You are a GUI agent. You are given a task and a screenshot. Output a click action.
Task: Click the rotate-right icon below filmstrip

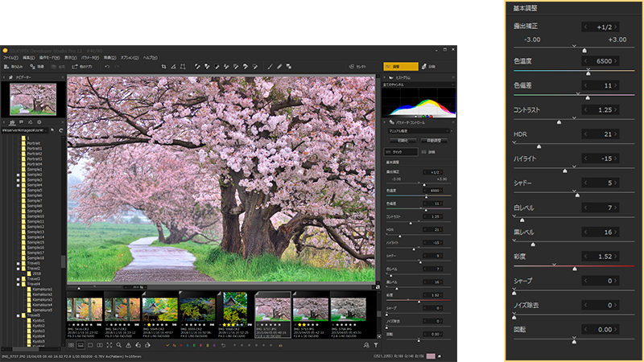pos(147,346)
